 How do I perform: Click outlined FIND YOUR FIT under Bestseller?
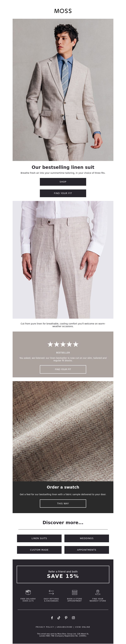pos(63,369)
